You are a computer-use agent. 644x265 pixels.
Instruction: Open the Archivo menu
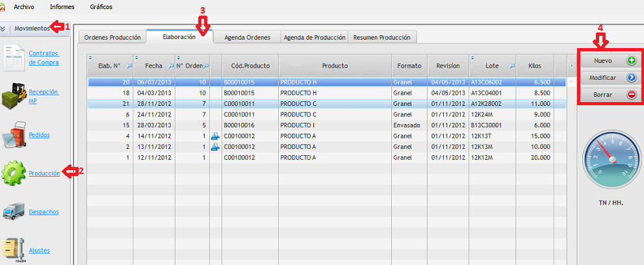pos(24,7)
